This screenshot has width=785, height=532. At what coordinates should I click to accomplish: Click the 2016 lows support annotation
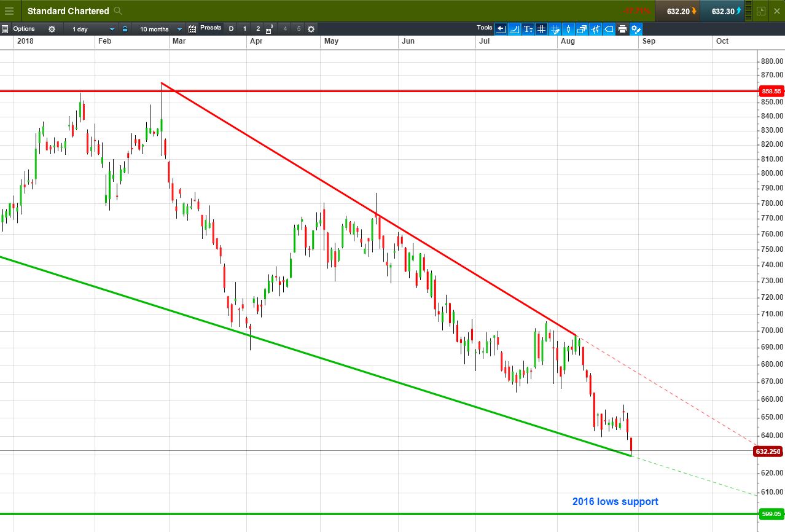(x=615, y=501)
